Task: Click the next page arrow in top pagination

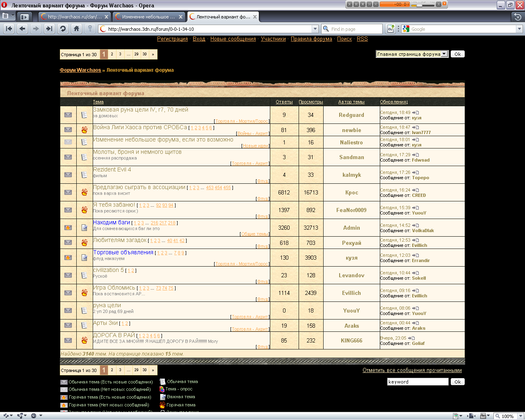Action: [x=153, y=54]
